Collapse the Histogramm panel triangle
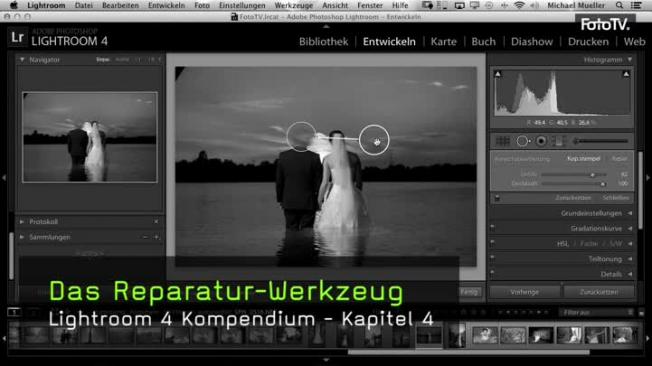 tap(630, 60)
